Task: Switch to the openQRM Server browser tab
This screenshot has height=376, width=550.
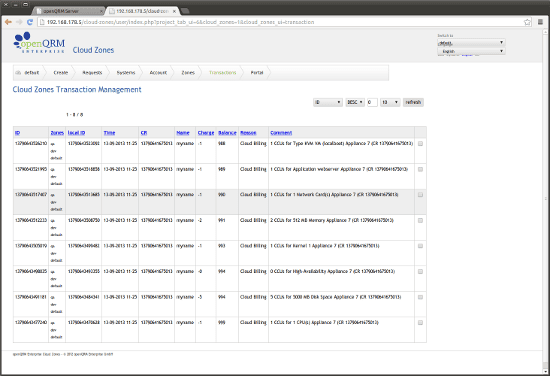Action: (68, 11)
